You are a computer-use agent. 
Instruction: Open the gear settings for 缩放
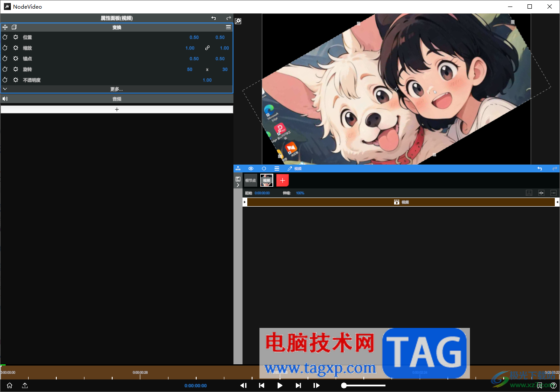coord(16,48)
